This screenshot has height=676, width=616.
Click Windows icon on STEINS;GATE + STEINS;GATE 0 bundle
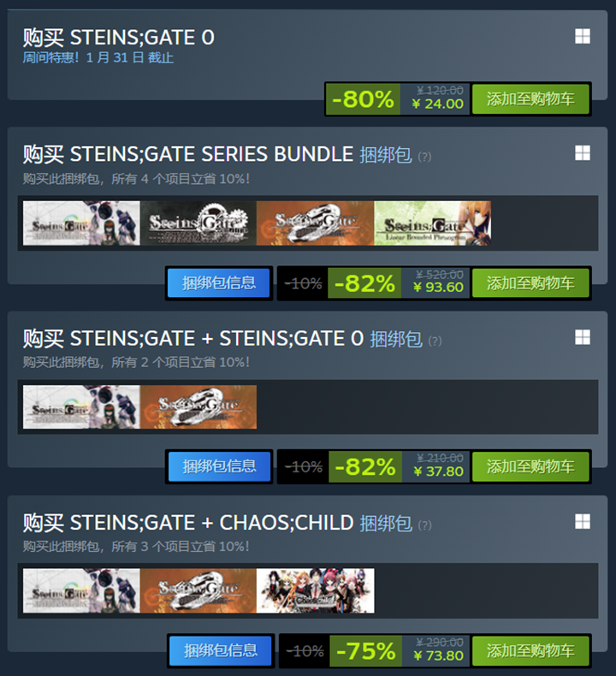point(583,337)
